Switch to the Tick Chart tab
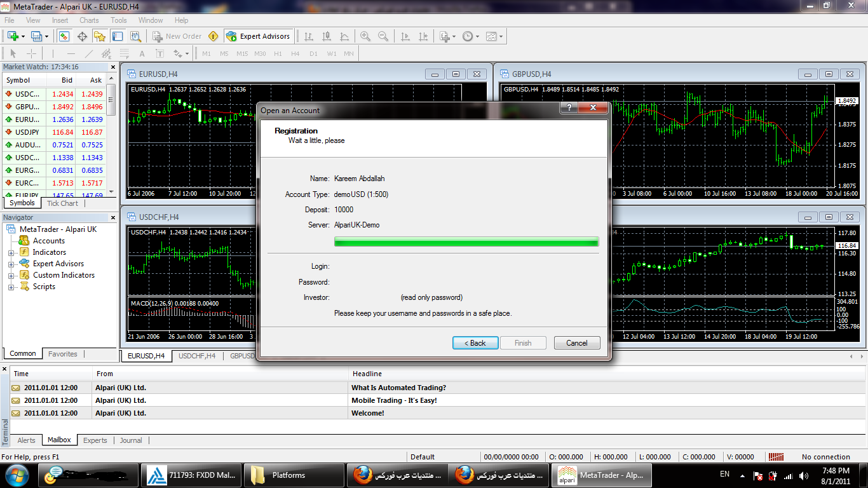This screenshot has height=488, width=868. click(62, 203)
